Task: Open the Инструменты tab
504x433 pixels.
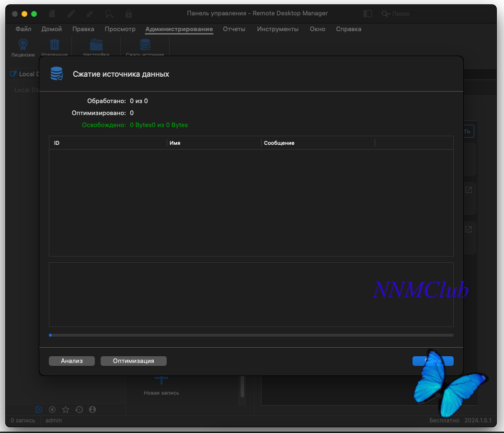Action: pos(278,29)
